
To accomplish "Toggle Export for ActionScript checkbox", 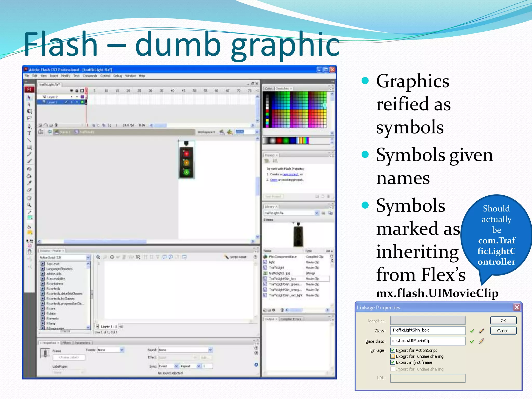I will (x=393, y=350).
